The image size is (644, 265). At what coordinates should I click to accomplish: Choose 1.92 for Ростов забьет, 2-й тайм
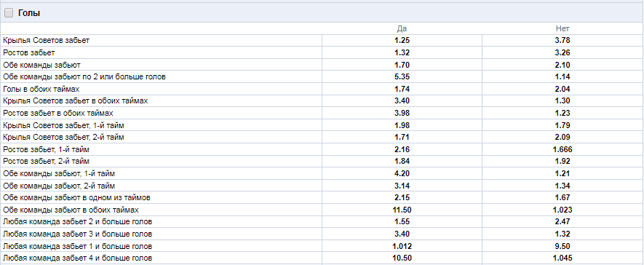562,162
